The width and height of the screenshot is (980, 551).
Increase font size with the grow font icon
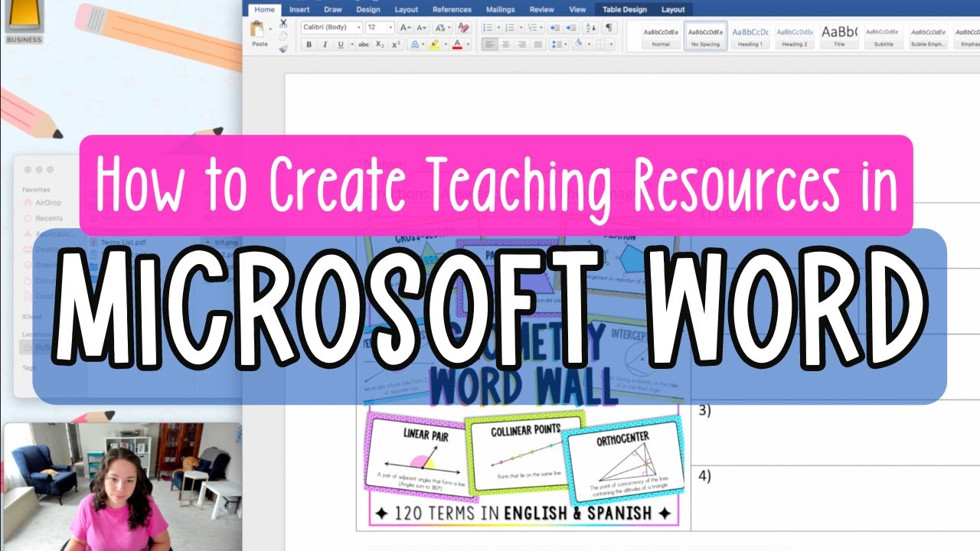click(406, 28)
